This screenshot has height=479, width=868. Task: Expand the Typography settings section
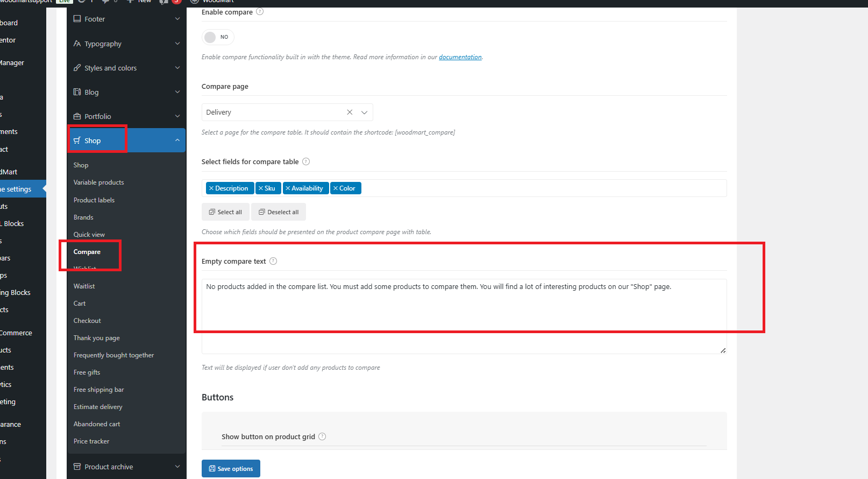click(126, 44)
